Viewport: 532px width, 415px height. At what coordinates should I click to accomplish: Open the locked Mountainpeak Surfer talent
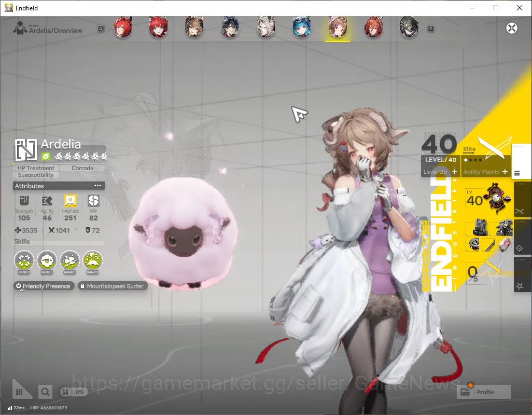[113, 286]
